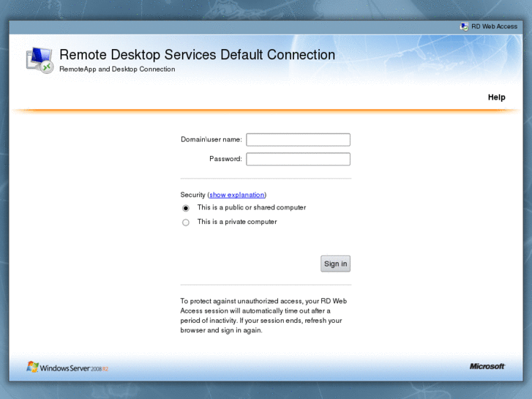Click the "Password:" label
The width and height of the screenshot is (532, 399).
225,159
